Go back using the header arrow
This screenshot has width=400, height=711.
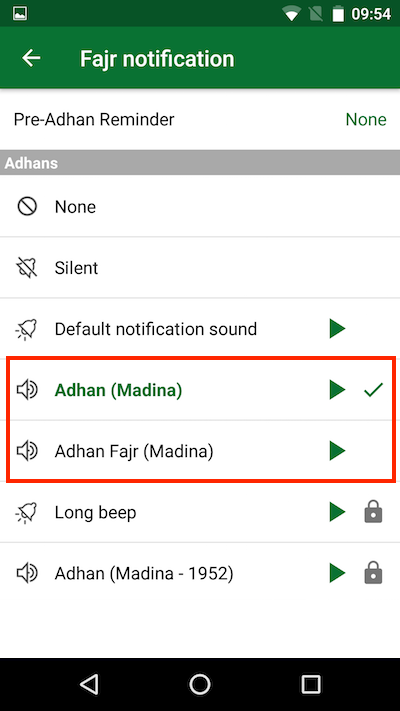31,58
